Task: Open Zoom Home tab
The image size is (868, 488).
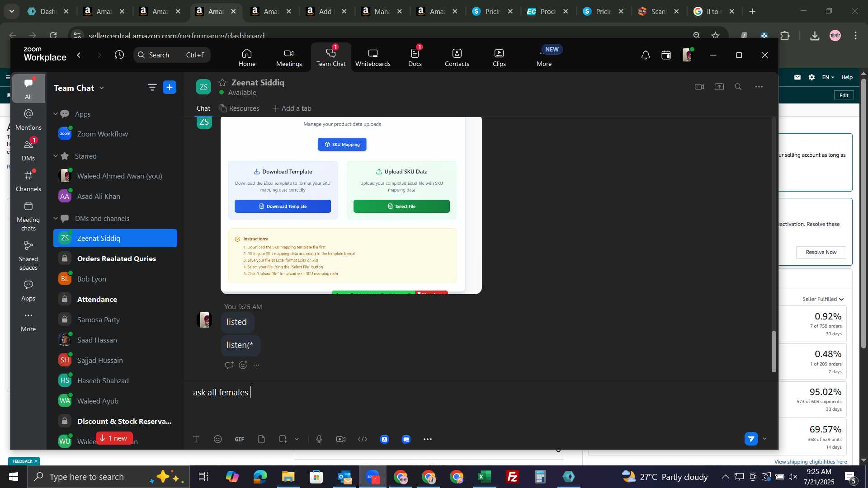Action: pos(247,57)
